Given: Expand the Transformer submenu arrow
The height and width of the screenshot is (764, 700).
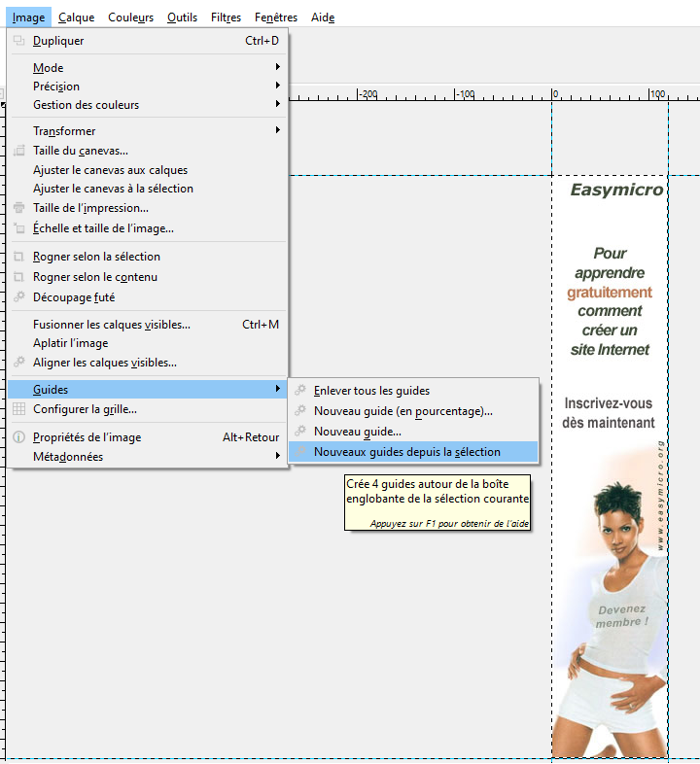Looking at the screenshot, I should [277, 130].
